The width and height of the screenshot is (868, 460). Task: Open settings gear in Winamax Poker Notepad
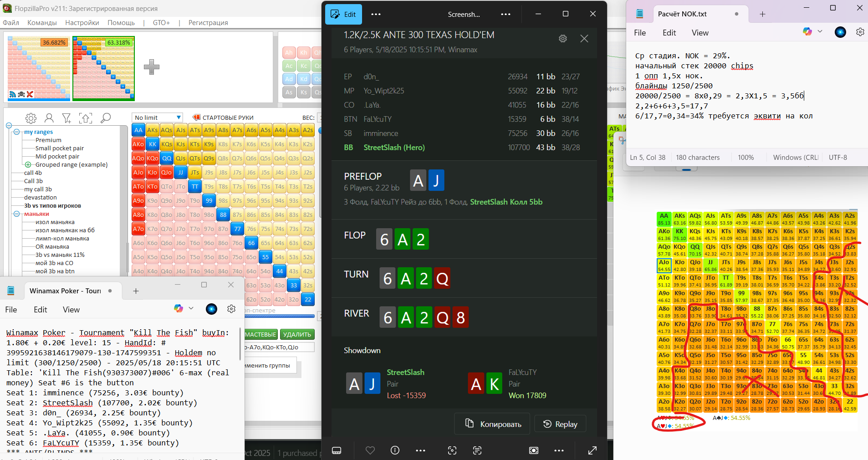click(x=231, y=309)
